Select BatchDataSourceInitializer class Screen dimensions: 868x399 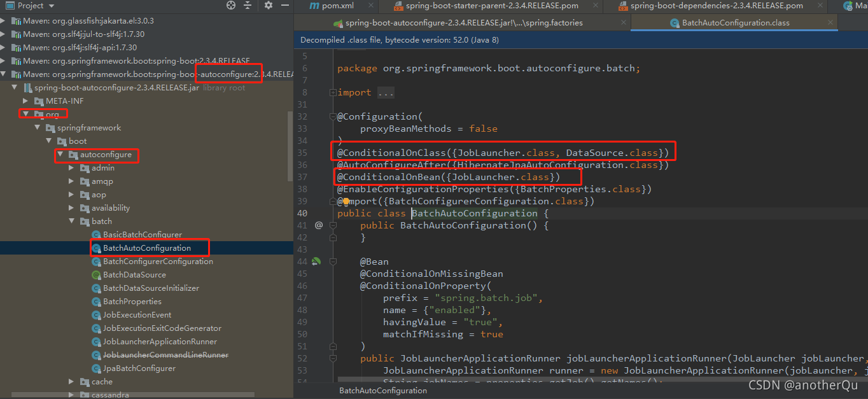click(x=151, y=288)
